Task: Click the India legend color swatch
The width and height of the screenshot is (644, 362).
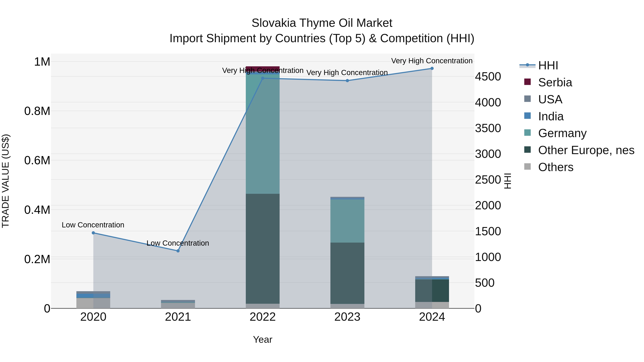Action: [527, 116]
